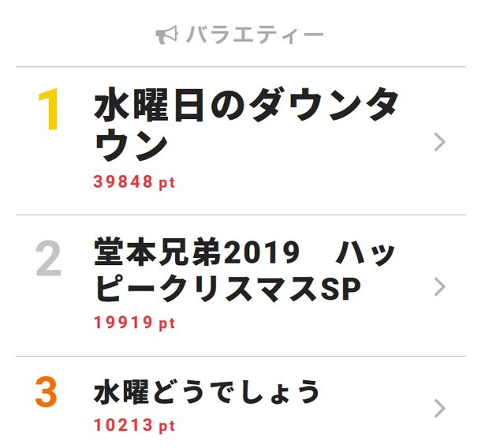Click the 10213 points score
Viewport: 485px width, 448px height.
point(123,426)
